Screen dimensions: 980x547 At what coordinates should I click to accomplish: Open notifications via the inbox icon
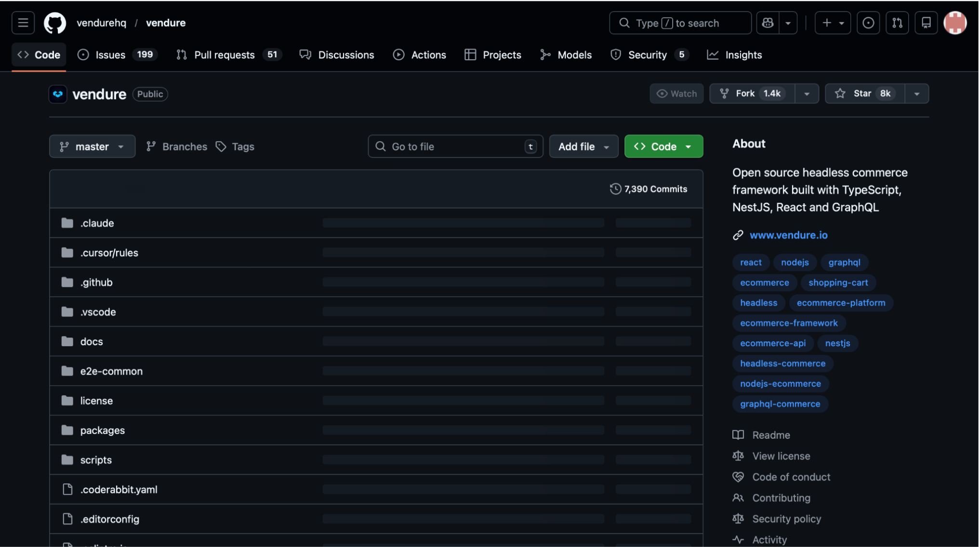click(926, 23)
